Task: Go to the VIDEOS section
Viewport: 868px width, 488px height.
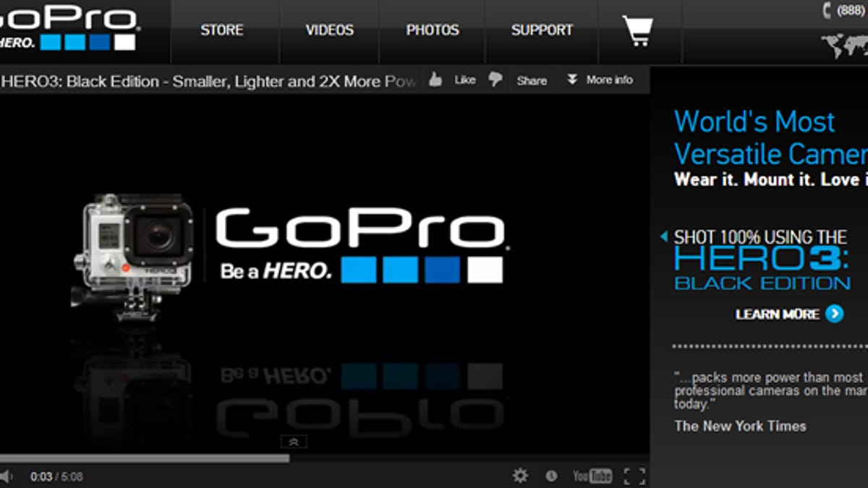Action: 329,30
